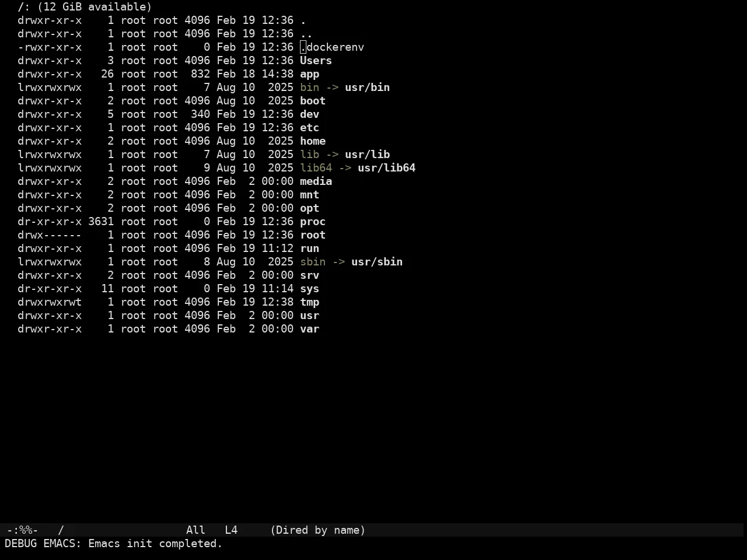This screenshot has width=747, height=560.
Task: Open the boot directory
Action: 313,101
